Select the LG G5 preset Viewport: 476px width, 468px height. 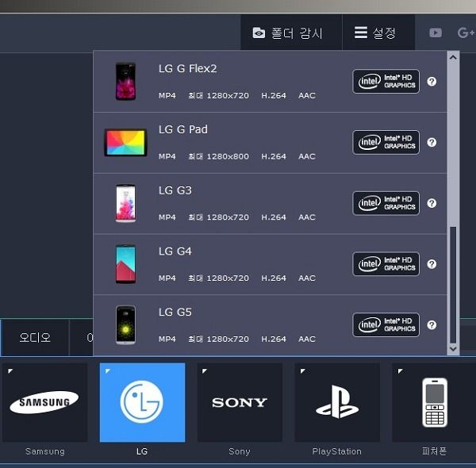click(x=270, y=325)
